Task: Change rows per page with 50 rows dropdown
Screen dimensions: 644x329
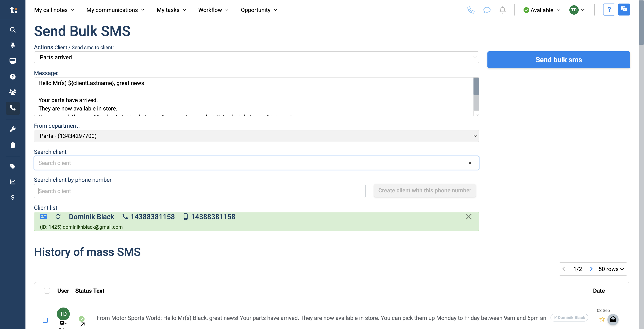Action: (611, 269)
